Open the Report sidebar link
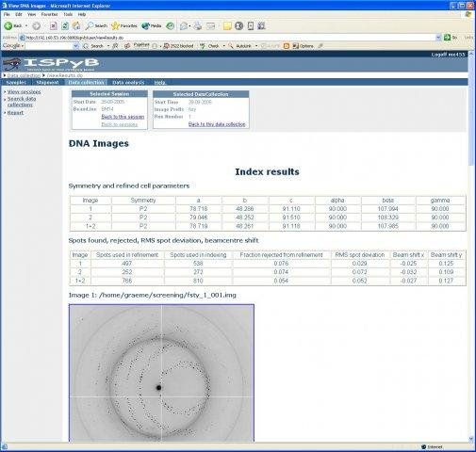The width and height of the screenshot is (476, 452). [x=15, y=113]
